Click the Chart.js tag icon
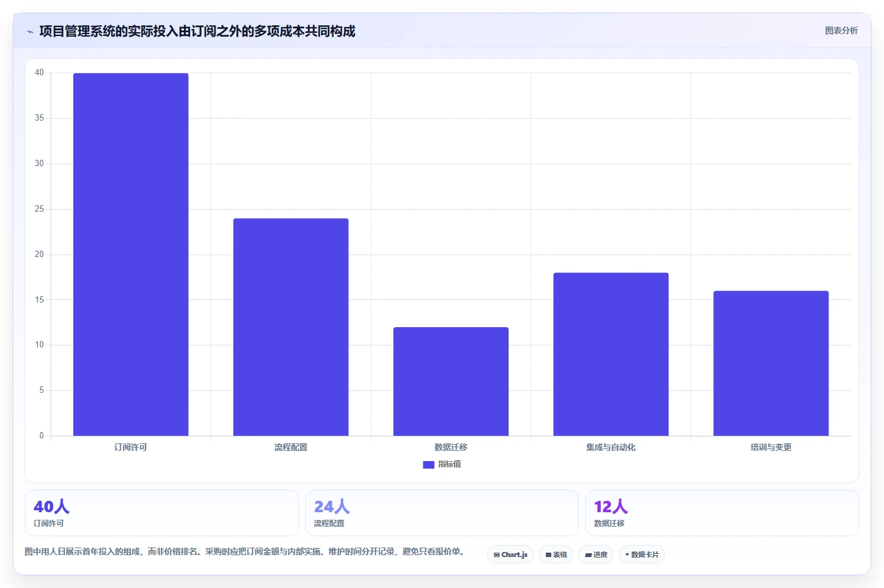Screen dimensions: 884x588 [497, 555]
